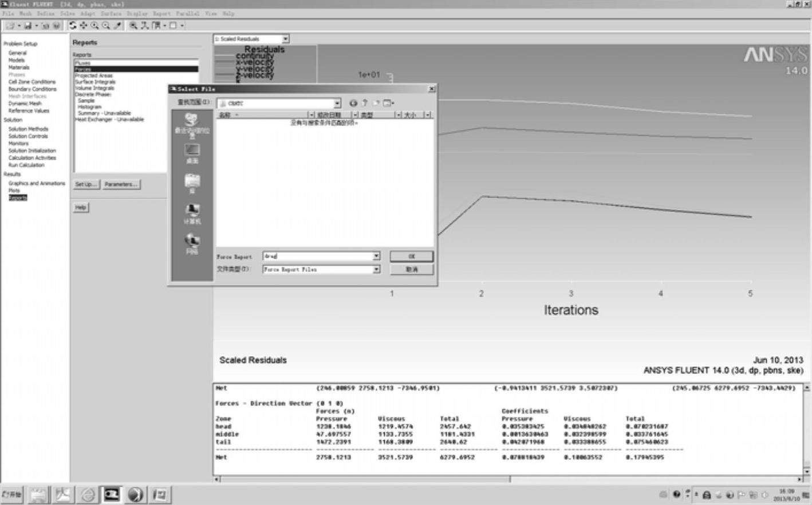Select the rotate view tool
Image resolution: width=812 pixels, height=505 pixels.
click(x=73, y=26)
